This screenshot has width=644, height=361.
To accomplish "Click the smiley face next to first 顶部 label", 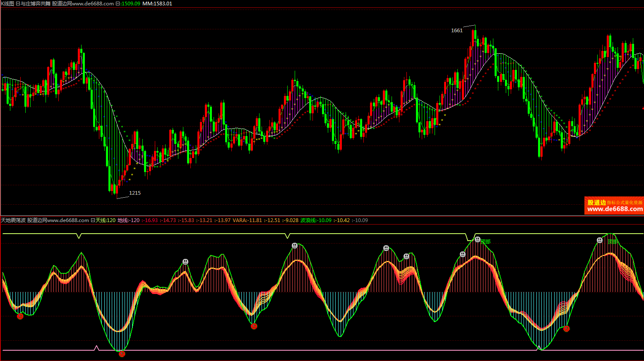I will [478, 239].
